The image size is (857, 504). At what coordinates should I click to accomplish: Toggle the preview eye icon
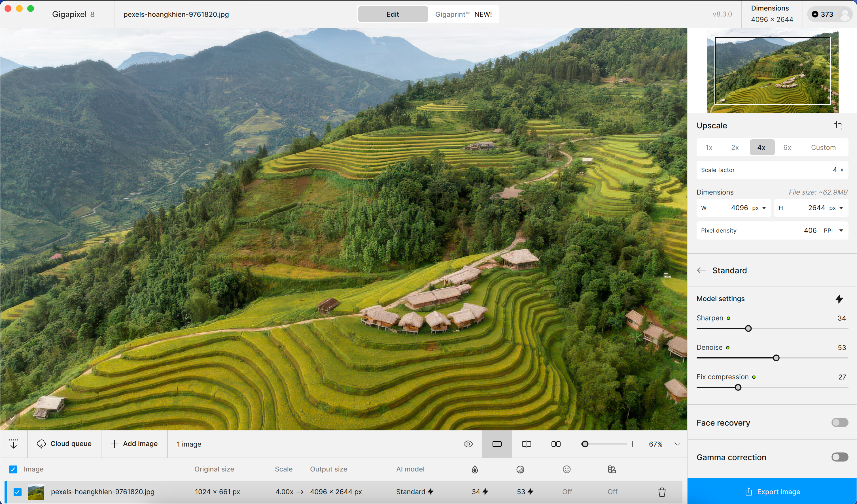(468, 444)
